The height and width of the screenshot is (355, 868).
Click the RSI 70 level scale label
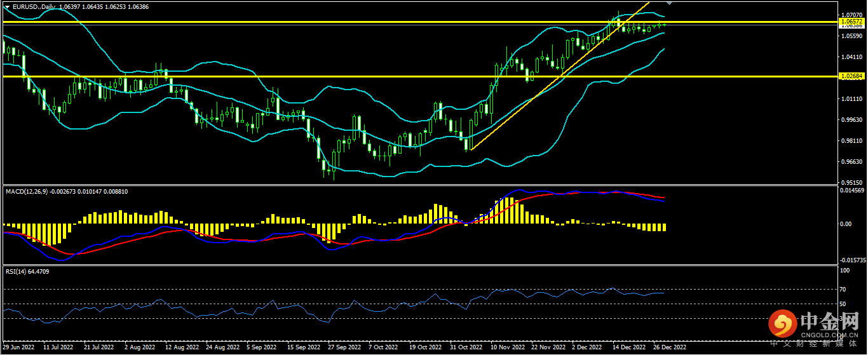(843, 289)
